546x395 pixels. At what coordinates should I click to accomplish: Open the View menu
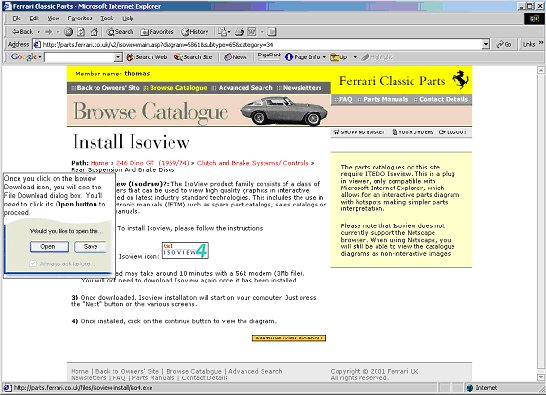[53, 18]
